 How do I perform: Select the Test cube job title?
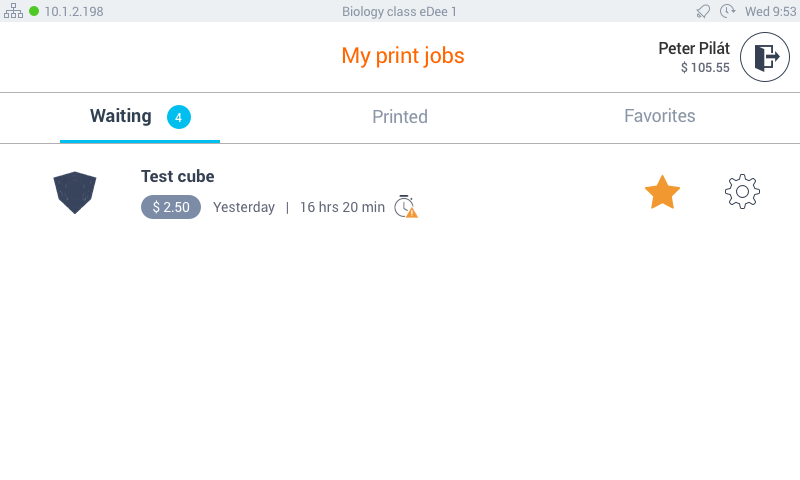click(x=178, y=177)
